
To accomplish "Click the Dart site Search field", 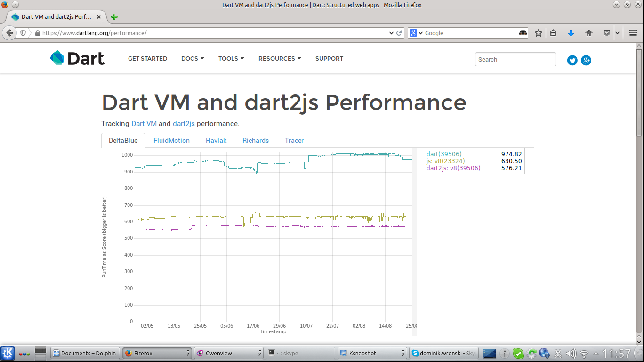I will [515, 59].
